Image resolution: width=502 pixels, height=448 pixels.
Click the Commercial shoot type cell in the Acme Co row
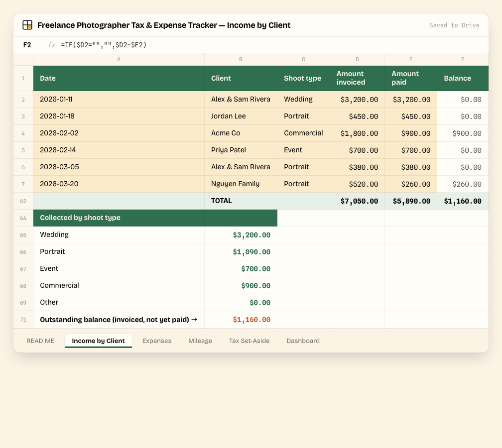click(303, 133)
